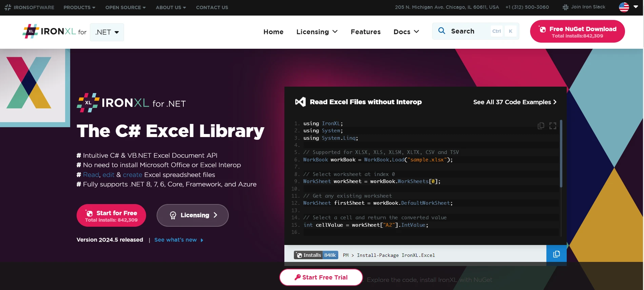Open the Products top menu
644x290 pixels.
point(79,7)
